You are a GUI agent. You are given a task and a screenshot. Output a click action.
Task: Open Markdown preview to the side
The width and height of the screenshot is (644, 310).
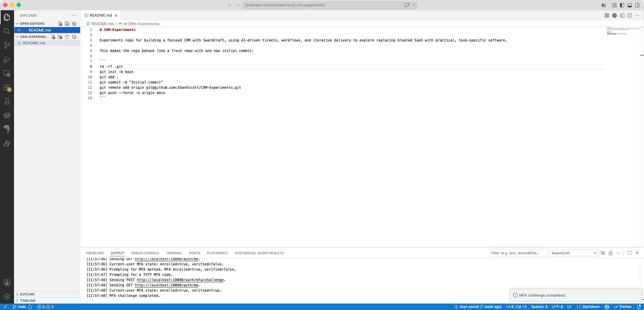(x=622, y=15)
